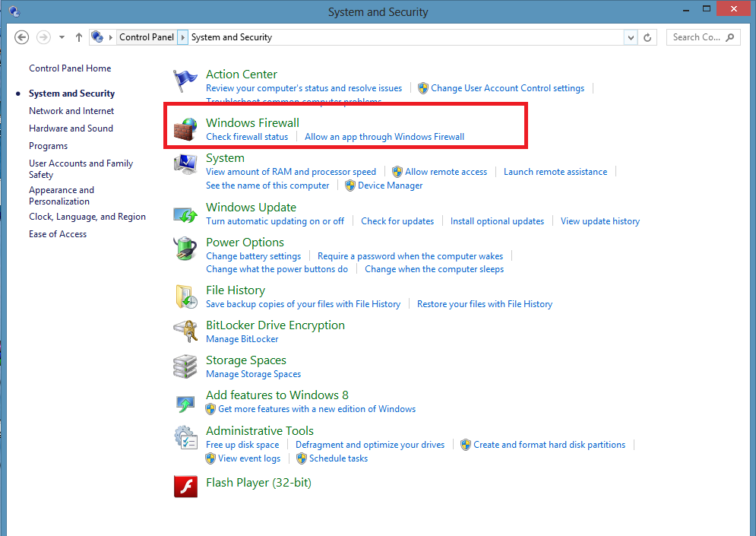Screen dimensions: 756x536
Task: Turn automatic updating on or off
Action: pos(275,221)
